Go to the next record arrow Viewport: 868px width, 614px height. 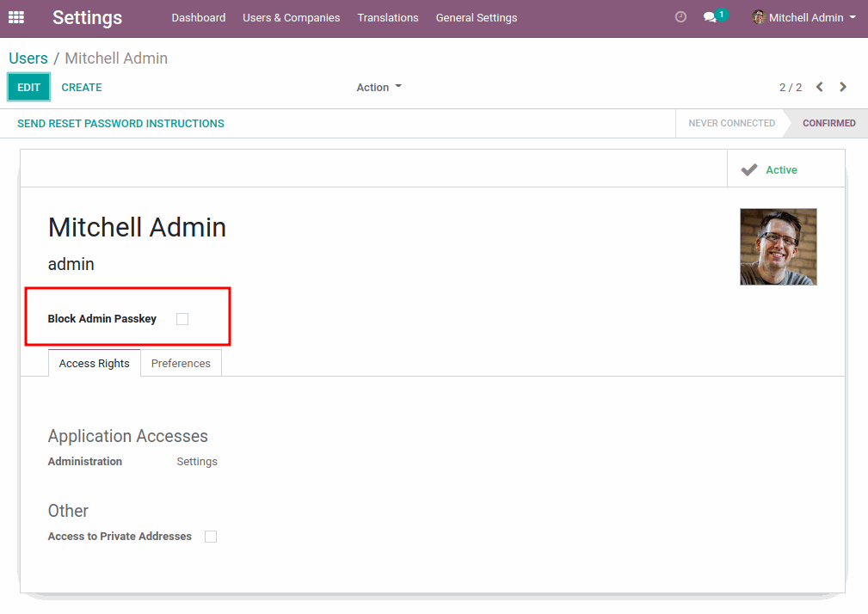[843, 87]
